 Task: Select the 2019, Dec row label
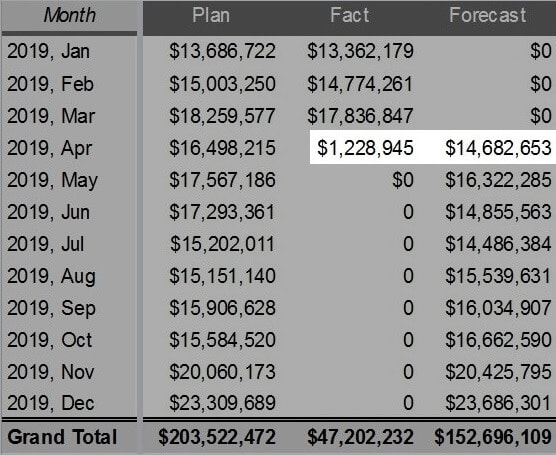pos(51,403)
